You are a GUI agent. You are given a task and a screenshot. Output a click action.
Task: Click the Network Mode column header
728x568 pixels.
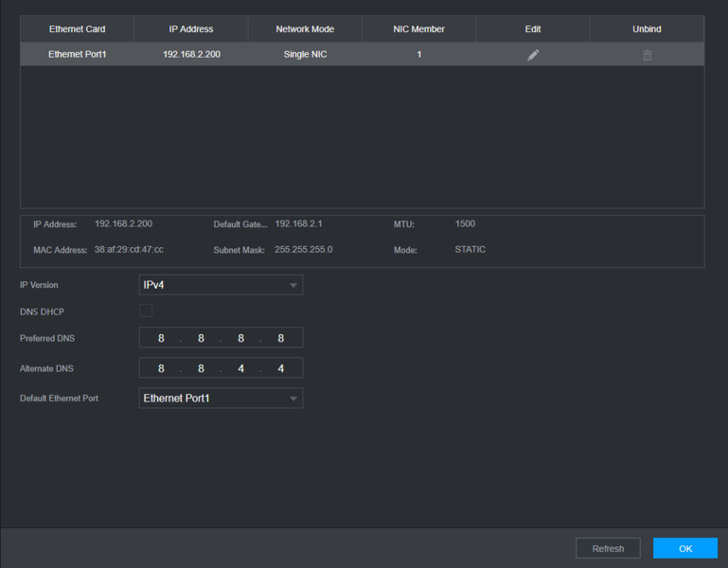pyautogui.click(x=305, y=28)
